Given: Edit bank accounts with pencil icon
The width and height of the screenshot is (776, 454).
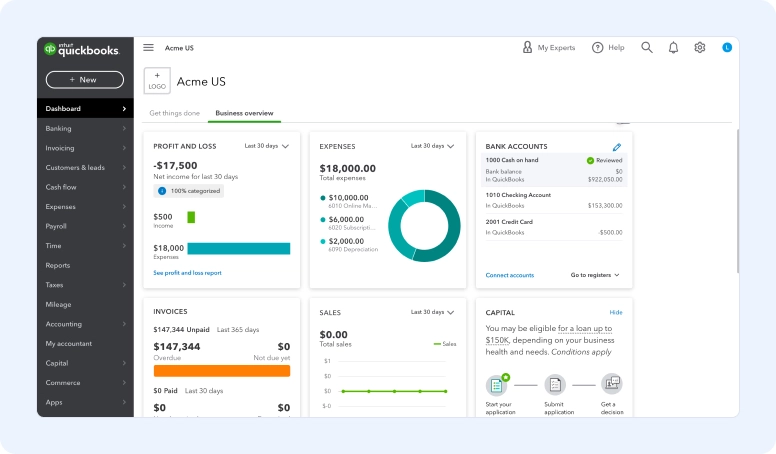Looking at the screenshot, I should tap(617, 147).
